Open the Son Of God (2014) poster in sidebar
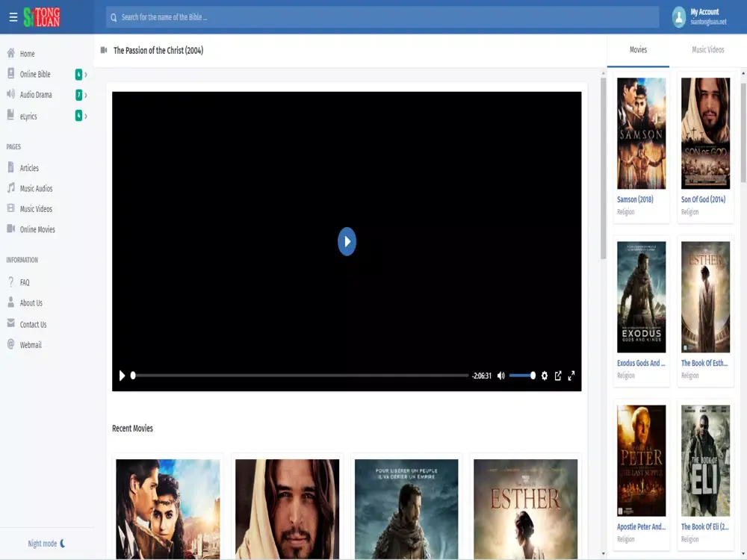The width and height of the screenshot is (747, 560). coord(706,134)
